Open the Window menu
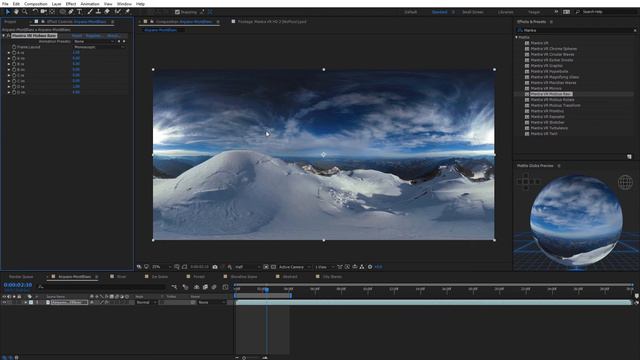 pyautogui.click(x=124, y=4)
